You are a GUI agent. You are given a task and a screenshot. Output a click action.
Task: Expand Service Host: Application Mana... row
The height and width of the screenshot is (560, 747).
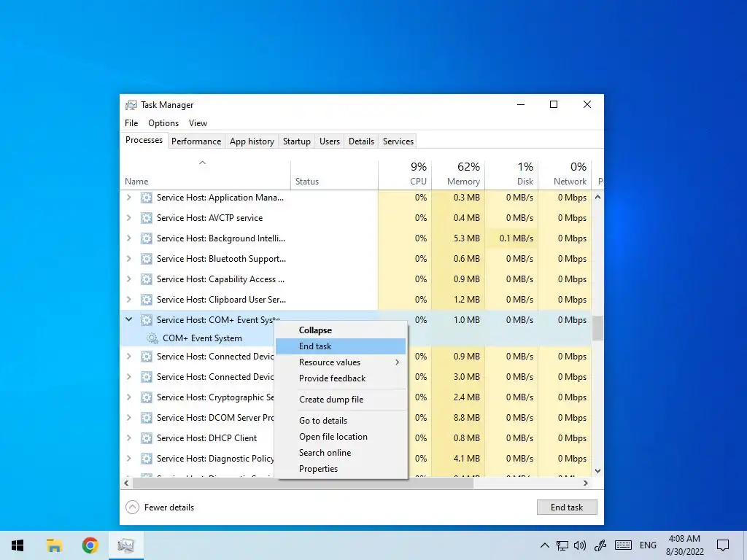(128, 198)
